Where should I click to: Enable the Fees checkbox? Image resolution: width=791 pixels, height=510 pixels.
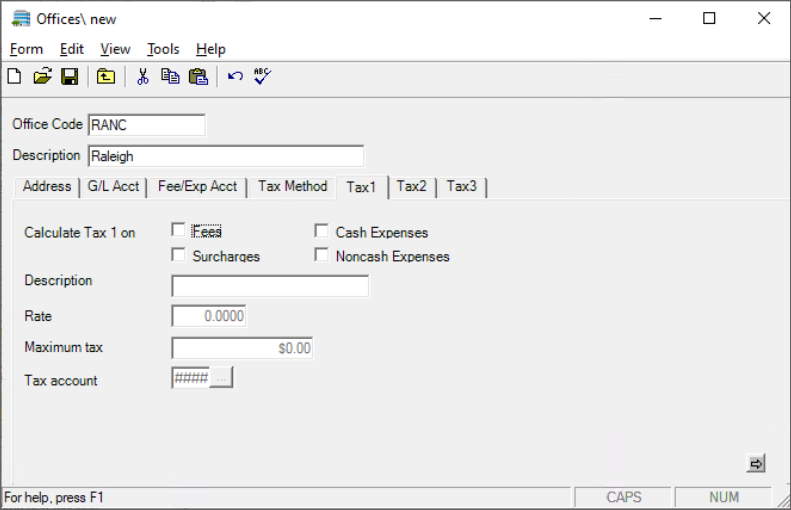tap(179, 231)
